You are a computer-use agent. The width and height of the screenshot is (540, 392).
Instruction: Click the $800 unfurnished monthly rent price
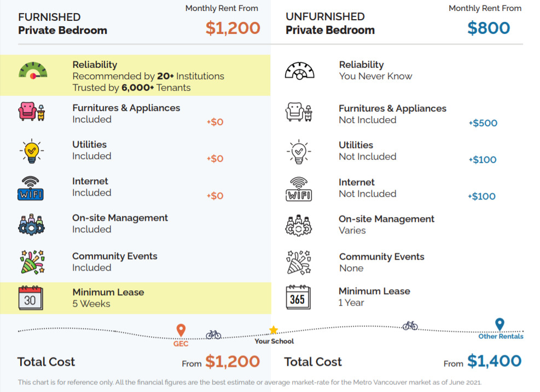click(489, 28)
